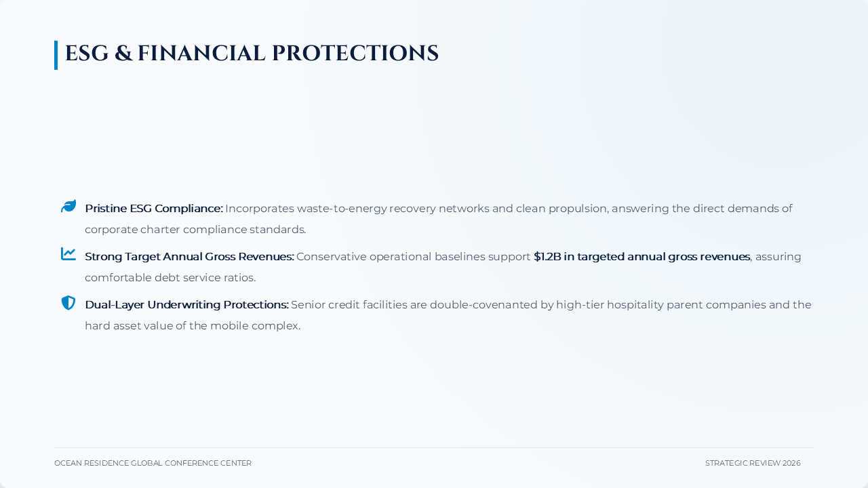Select the ESG & Financial Protections title
The height and width of the screenshot is (488, 868).
252,54
